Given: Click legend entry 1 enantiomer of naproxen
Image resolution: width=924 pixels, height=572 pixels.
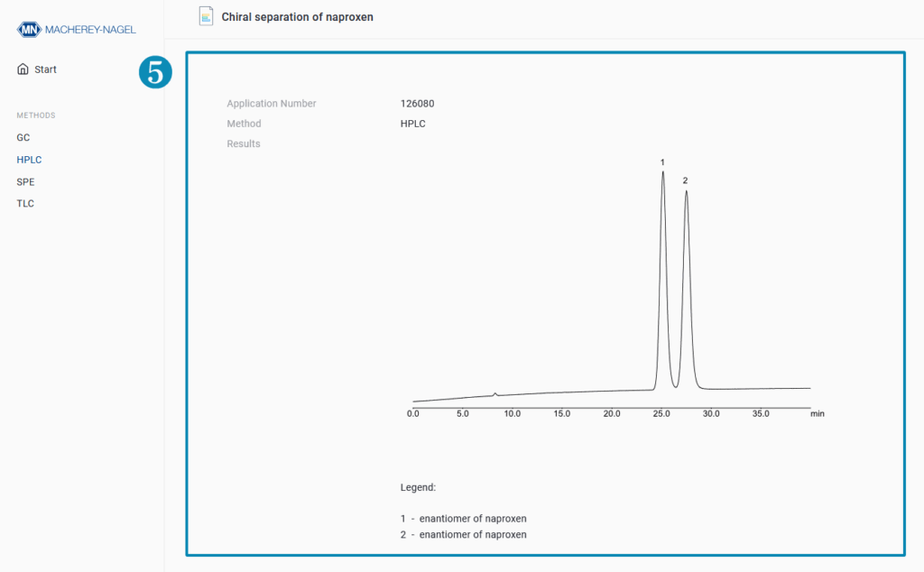Looking at the screenshot, I should pos(463,519).
